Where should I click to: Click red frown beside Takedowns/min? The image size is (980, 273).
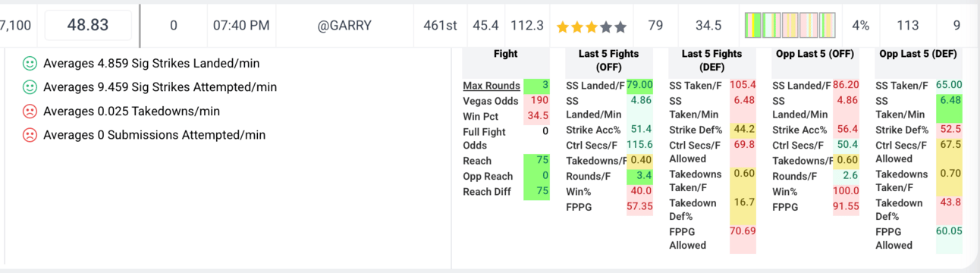pos(30,111)
